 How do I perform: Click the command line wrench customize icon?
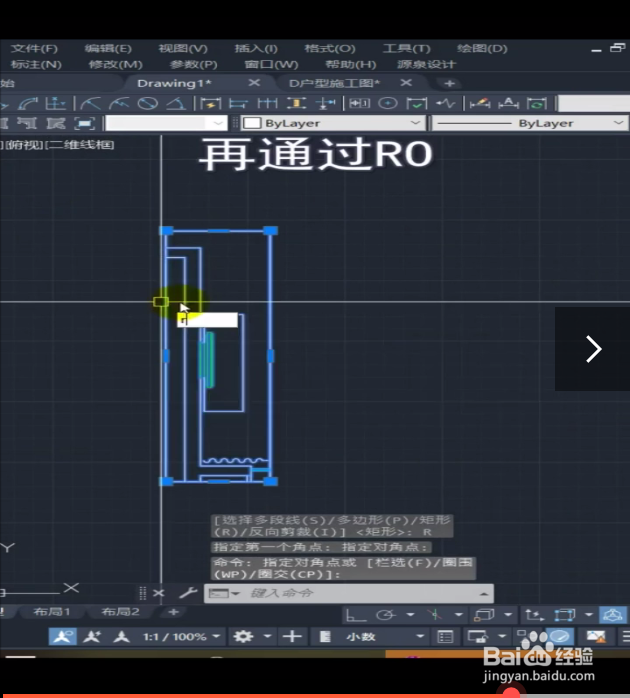188,593
